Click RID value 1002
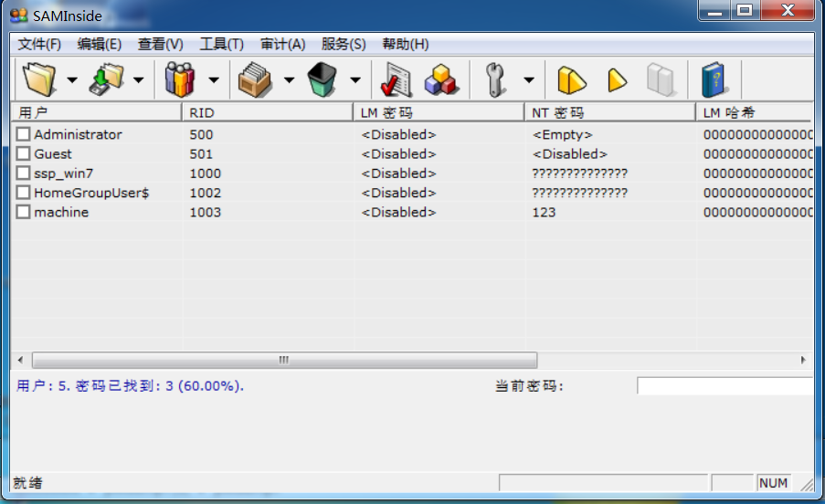Viewport: 825px width, 504px height. click(x=206, y=193)
